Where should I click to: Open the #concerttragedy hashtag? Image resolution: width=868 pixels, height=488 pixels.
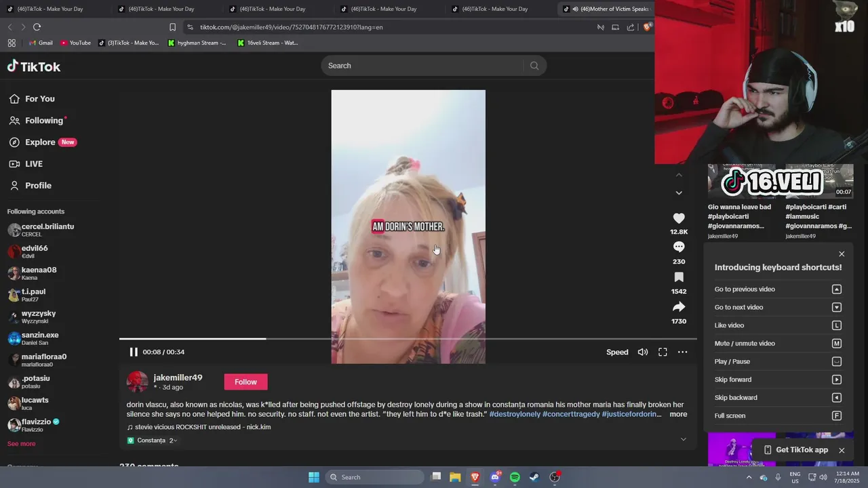click(x=571, y=414)
